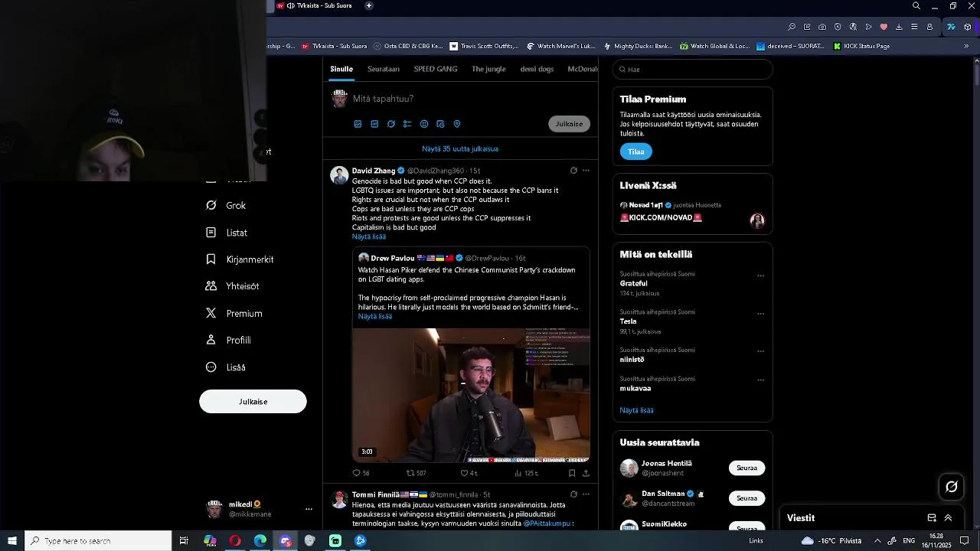980x551 pixels.
Task: Click the Hae search field
Action: click(692, 69)
